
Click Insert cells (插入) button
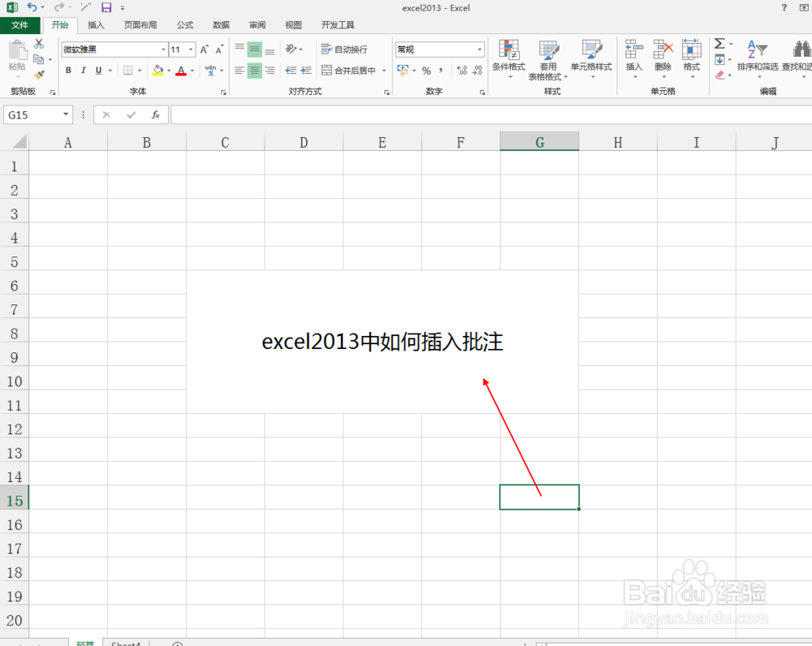[x=634, y=58]
